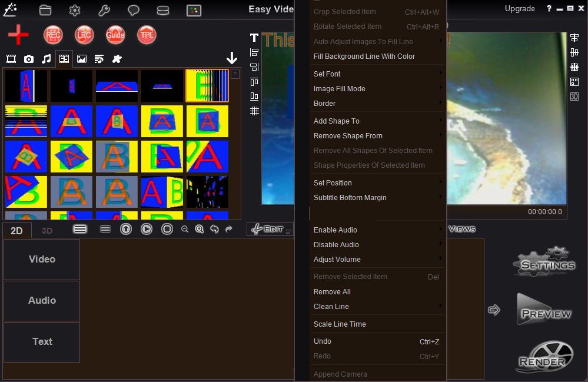The height and width of the screenshot is (382, 588).
Task: Click the T text tool icon
Action: click(254, 38)
